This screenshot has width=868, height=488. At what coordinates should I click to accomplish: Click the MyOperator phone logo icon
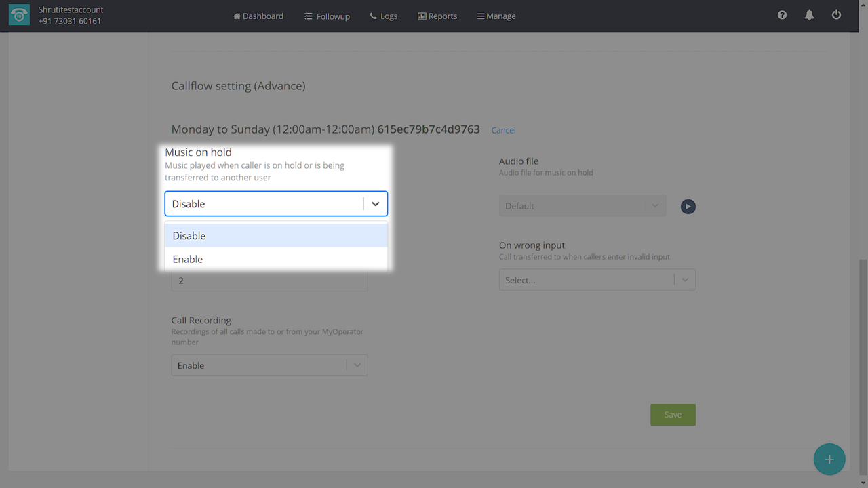coord(19,16)
